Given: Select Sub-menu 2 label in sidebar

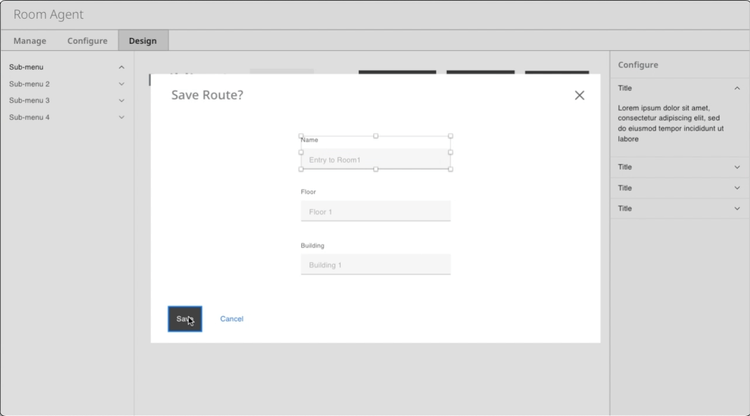Looking at the screenshot, I should pos(30,84).
